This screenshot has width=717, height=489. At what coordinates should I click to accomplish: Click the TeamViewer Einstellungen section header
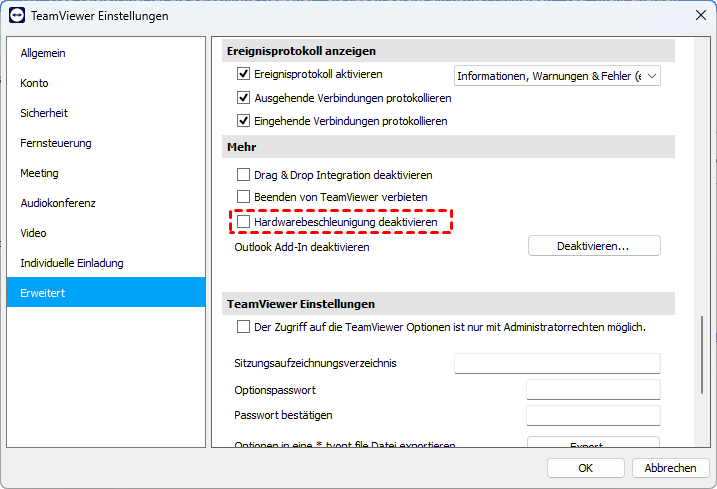(448, 304)
